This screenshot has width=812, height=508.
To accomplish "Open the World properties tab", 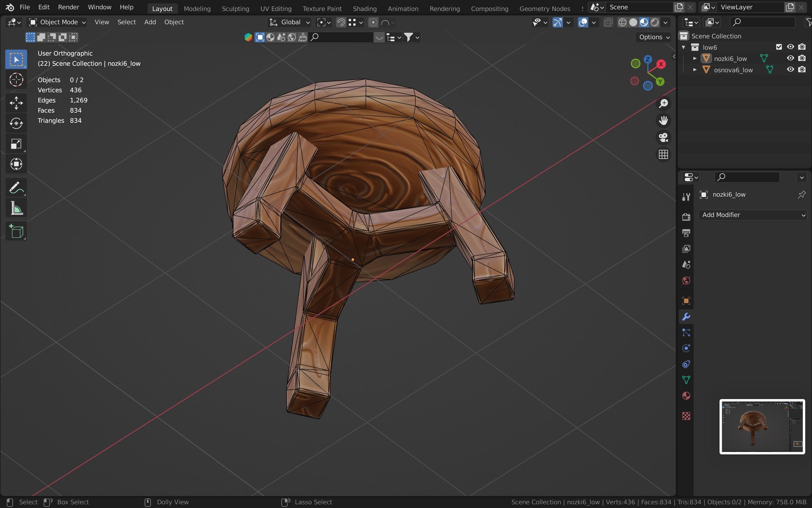I will pyautogui.click(x=686, y=281).
